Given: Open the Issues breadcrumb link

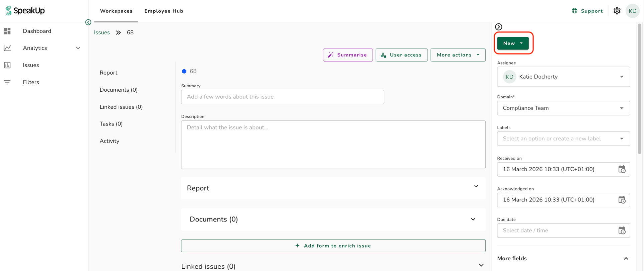Looking at the screenshot, I should tap(102, 32).
